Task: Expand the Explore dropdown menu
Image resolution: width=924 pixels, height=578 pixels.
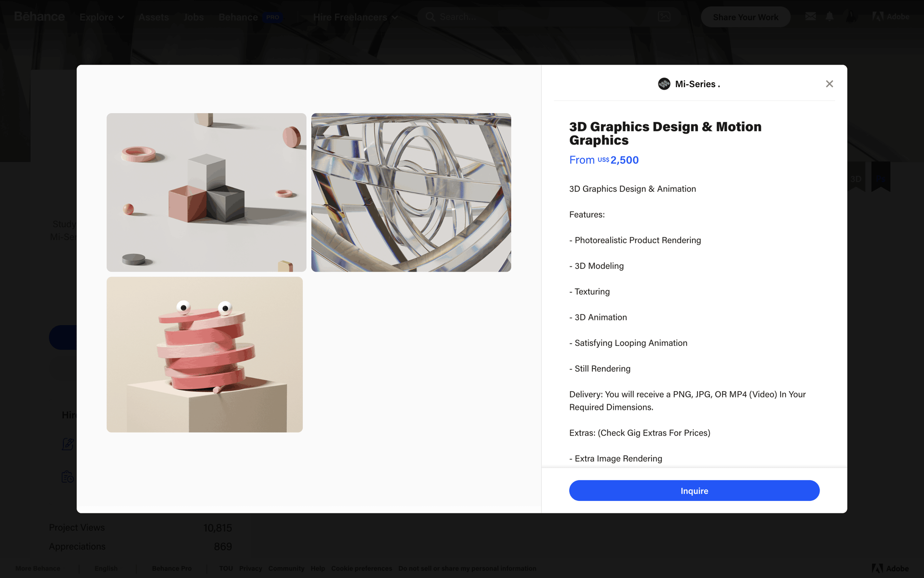Action: click(x=102, y=17)
